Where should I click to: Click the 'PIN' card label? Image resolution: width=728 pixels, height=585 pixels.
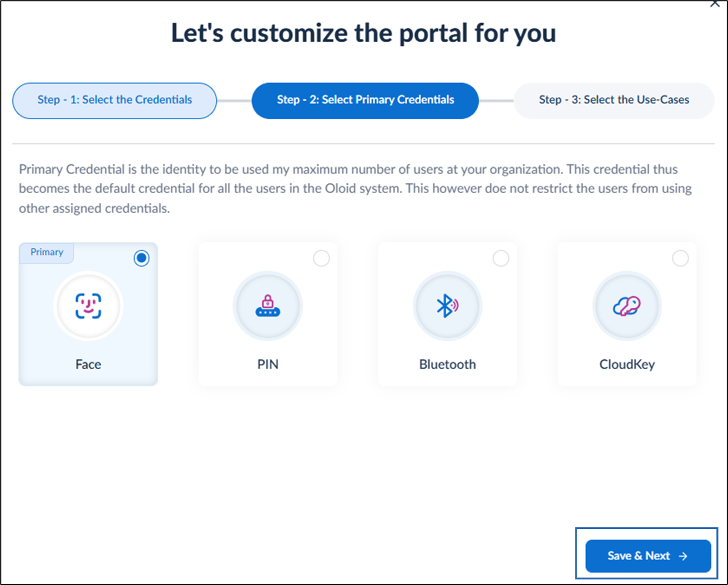pos(267,364)
